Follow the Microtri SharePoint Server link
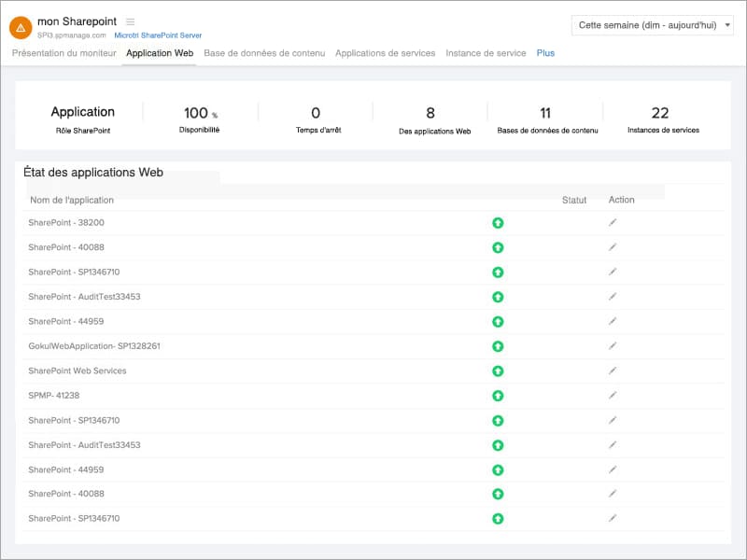Screen dimensions: 747x560 (158, 35)
